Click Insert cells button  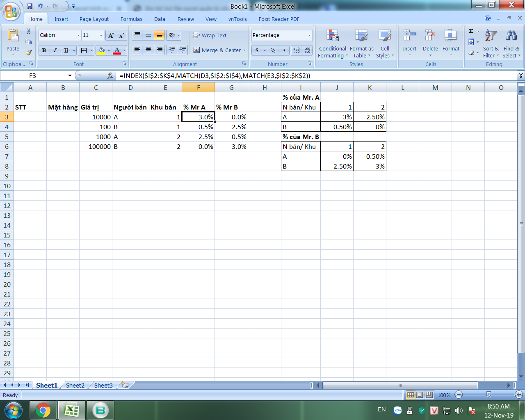(409, 43)
